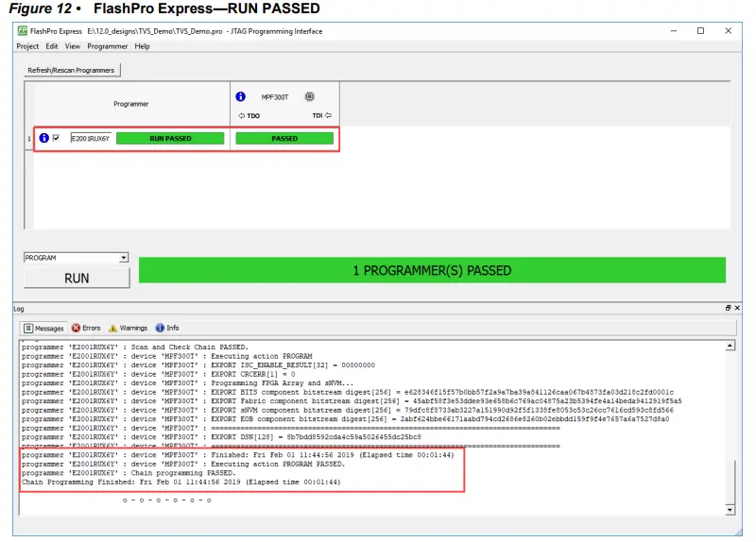Click the log scrollbar down arrow
The width and height of the screenshot is (756, 542).
pos(730,510)
